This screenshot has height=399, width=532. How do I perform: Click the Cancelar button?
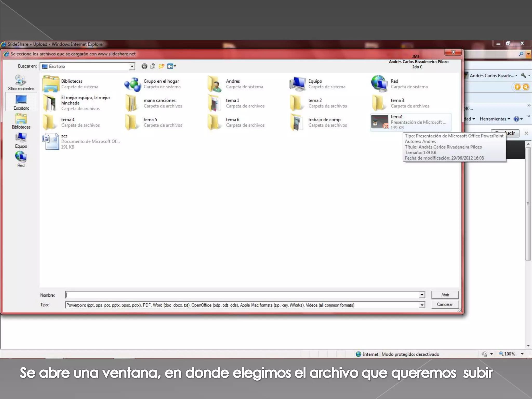445,304
